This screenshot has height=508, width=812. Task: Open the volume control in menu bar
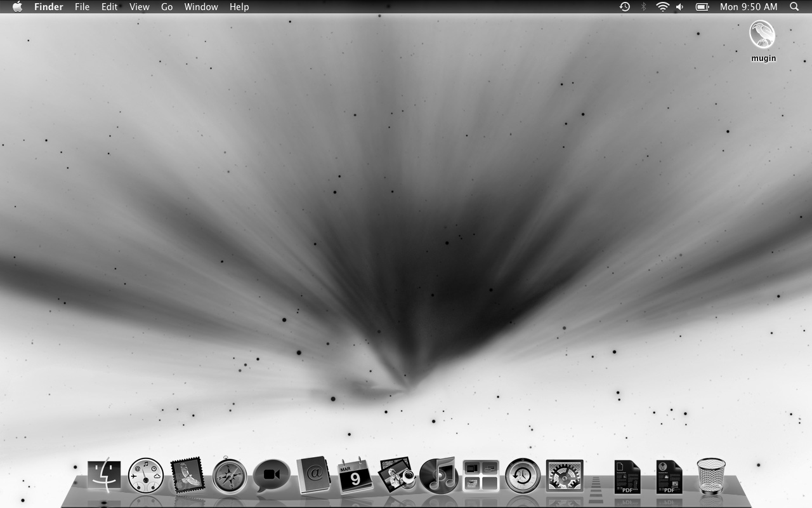tap(680, 7)
